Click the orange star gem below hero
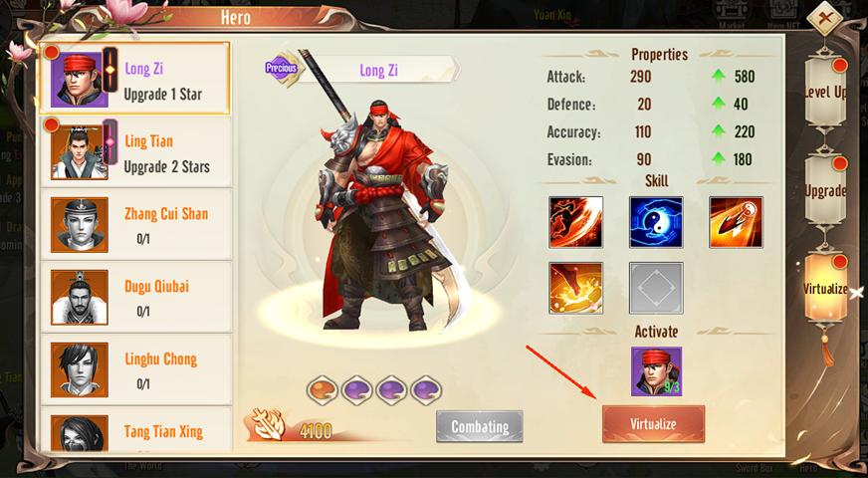 (323, 390)
